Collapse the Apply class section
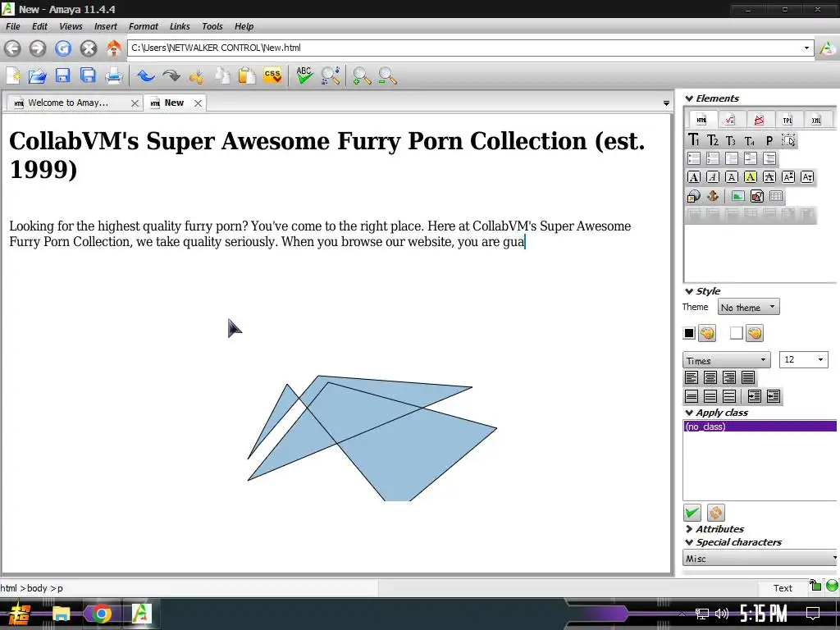This screenshot has height=630, width=840. point(689,413)
